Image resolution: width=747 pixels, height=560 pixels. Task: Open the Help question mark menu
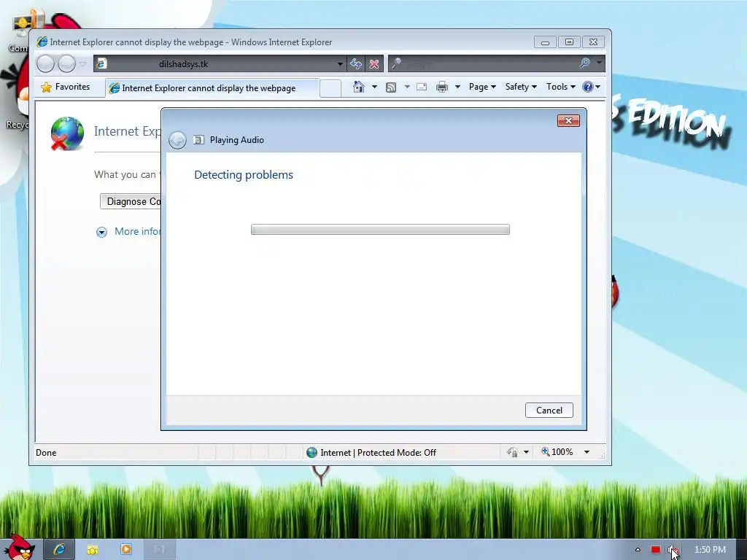point(591,87)
